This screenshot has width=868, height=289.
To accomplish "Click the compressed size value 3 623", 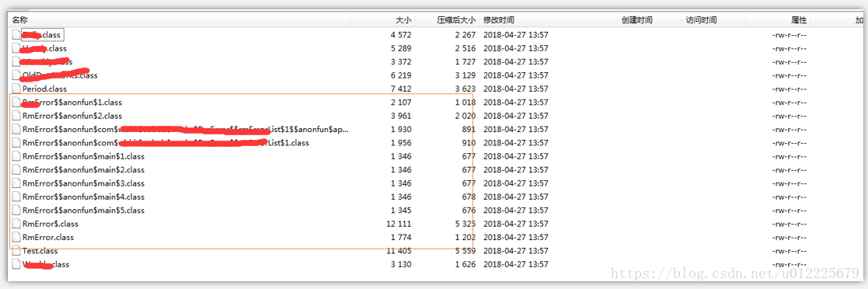I will (x=465, y=89).
